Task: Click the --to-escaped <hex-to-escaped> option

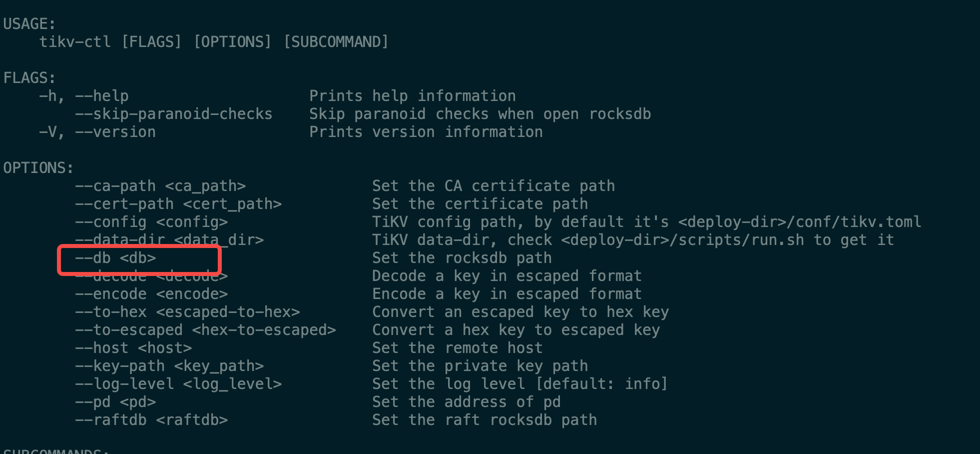Action: pos(205,330)
